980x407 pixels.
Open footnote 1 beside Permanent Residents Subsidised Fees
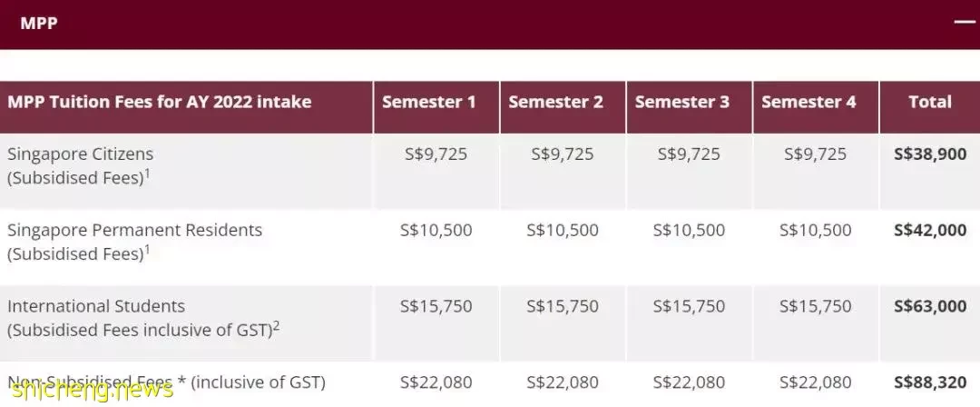click(x=148, y=250)
